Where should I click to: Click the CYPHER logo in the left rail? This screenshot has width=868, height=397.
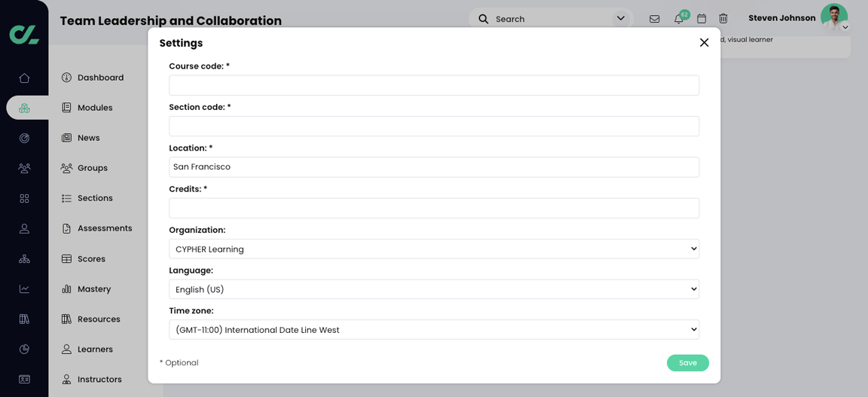(x=24, y=35)
